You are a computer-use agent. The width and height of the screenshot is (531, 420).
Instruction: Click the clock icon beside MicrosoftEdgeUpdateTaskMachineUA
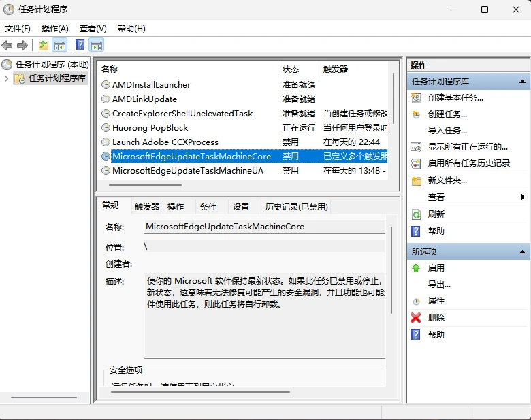[x=106, y=170]
